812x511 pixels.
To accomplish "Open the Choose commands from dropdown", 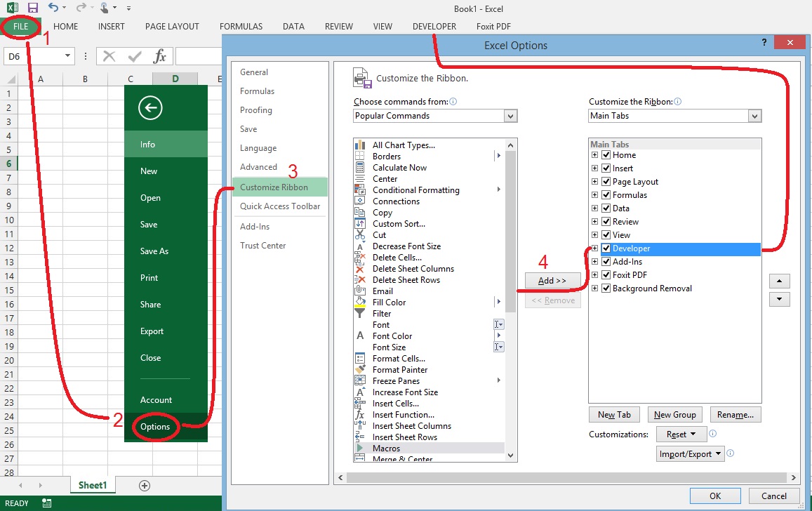I will pyautogui.click(x=511, y=116).
